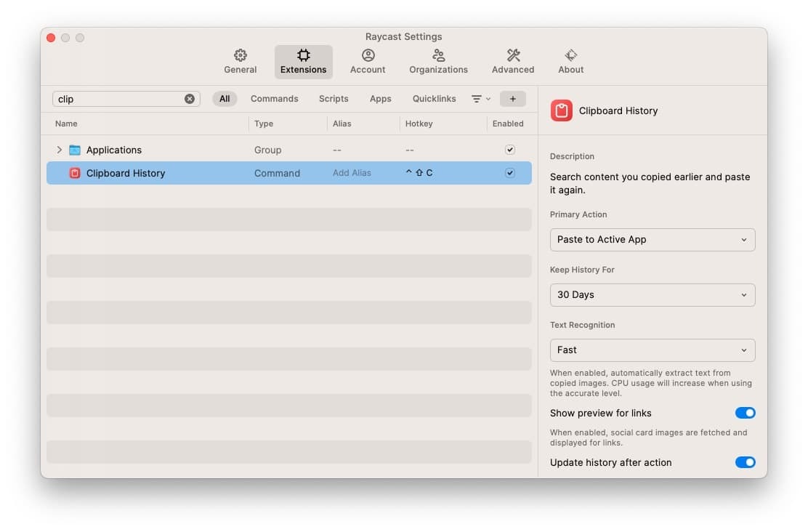Clear the search field text
The width and height of the screenshot is (808, 532).
point(190,99)
